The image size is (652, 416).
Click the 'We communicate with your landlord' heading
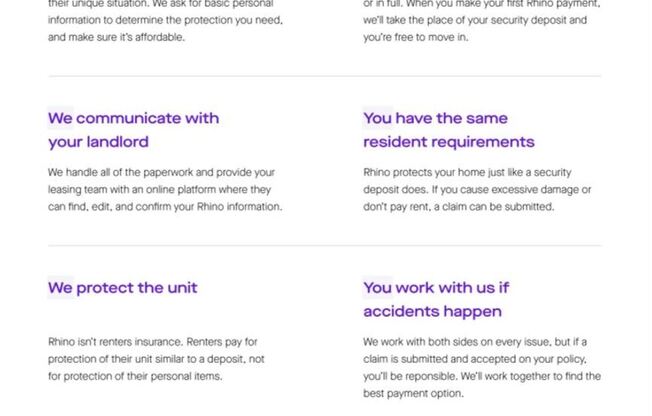(133, 130)
